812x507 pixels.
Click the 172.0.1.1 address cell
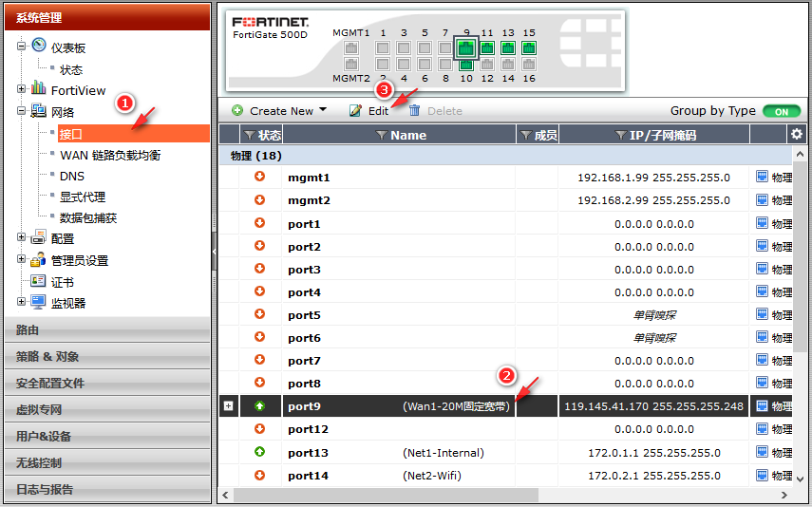[654, 453]
